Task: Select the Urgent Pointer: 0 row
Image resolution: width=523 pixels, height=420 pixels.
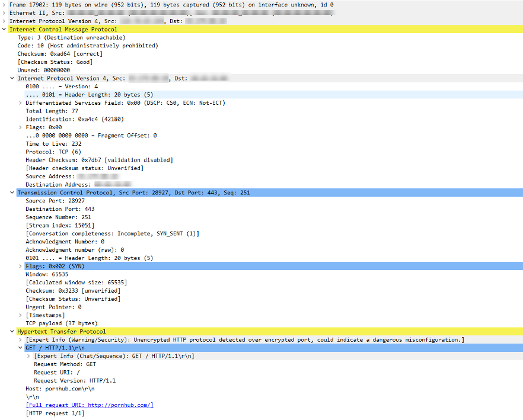Action: tap(53, 307)
